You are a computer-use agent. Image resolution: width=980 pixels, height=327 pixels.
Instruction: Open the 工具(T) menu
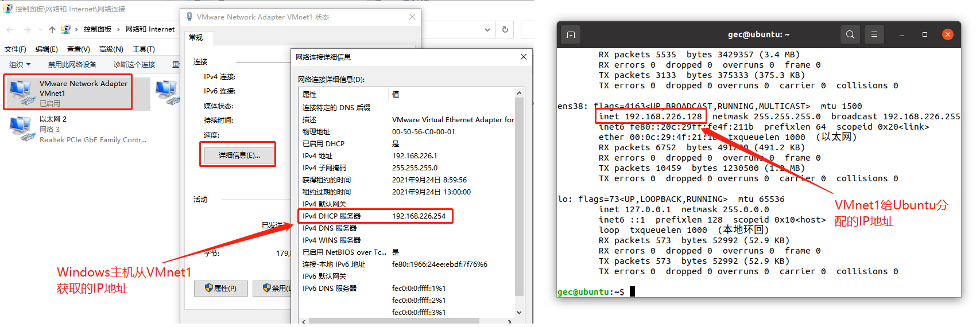pyautogui.click(x=144, y=49)
